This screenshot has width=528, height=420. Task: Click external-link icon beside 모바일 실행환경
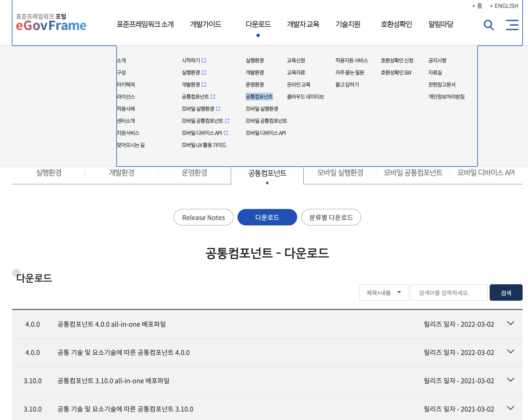pos(218,109)
